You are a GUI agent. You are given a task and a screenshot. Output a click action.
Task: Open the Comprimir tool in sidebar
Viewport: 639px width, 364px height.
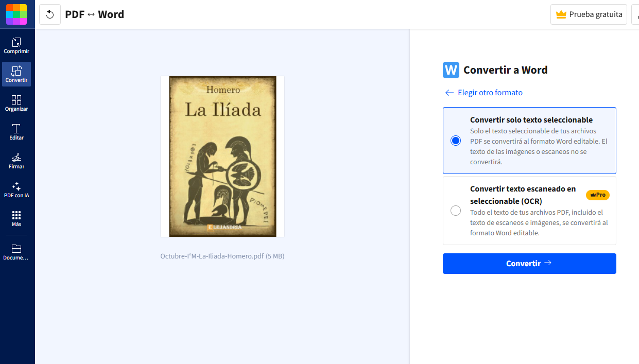click(16, 45)
